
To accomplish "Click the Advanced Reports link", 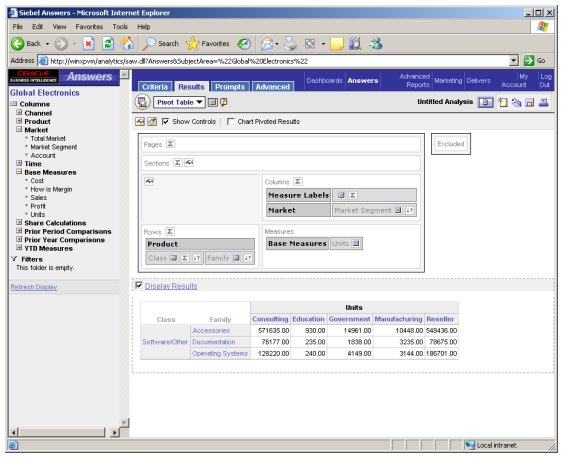I will pos(414,80).
